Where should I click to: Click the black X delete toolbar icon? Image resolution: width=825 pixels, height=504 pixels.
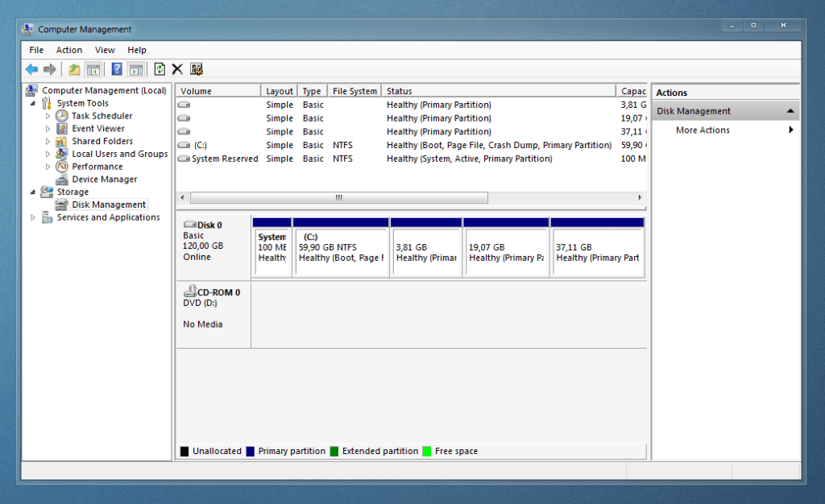point(177,69)
